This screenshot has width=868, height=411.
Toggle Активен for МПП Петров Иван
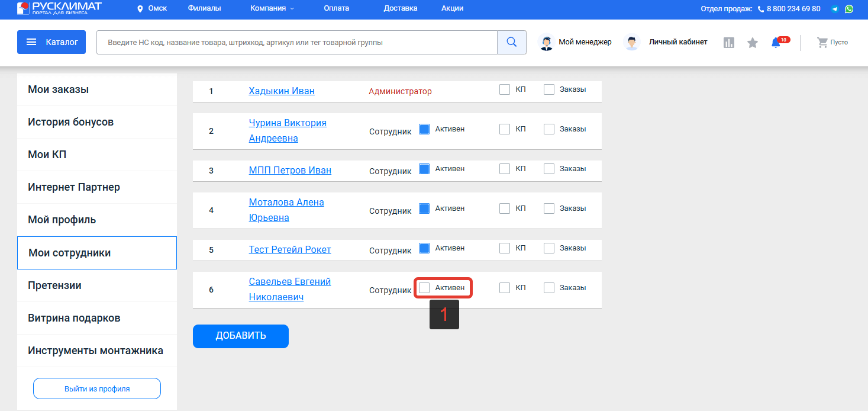[x=424, y=169]
